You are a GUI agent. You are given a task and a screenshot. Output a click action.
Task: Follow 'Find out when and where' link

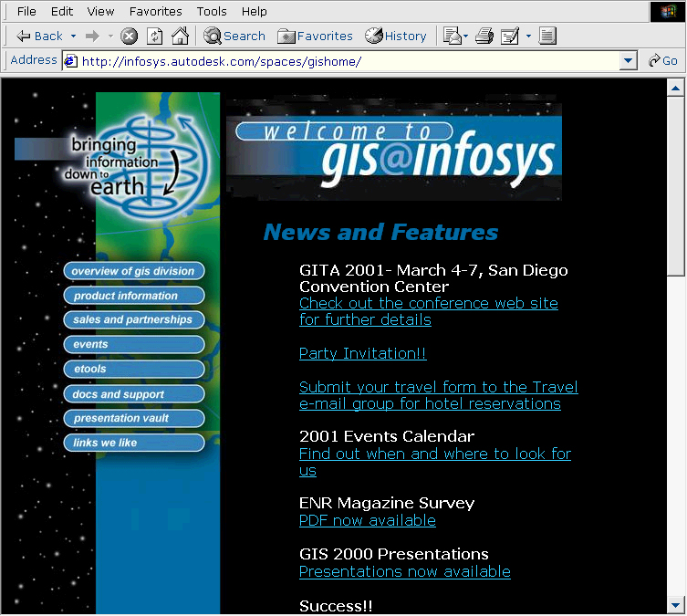coord(434,462)
